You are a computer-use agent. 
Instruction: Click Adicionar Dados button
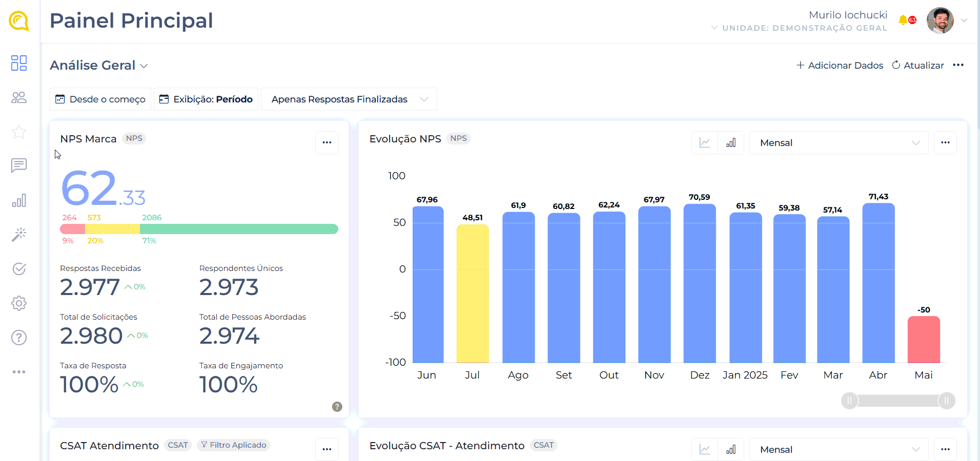[840, 66]
